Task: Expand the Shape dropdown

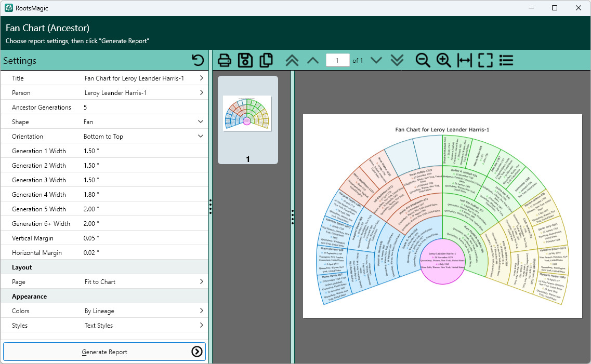Action: [201, 122]
